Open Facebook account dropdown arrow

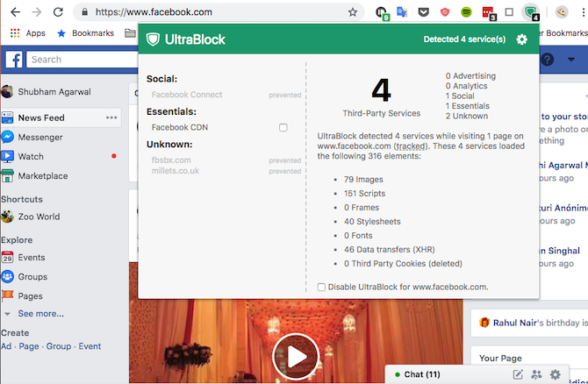point(571,60)
